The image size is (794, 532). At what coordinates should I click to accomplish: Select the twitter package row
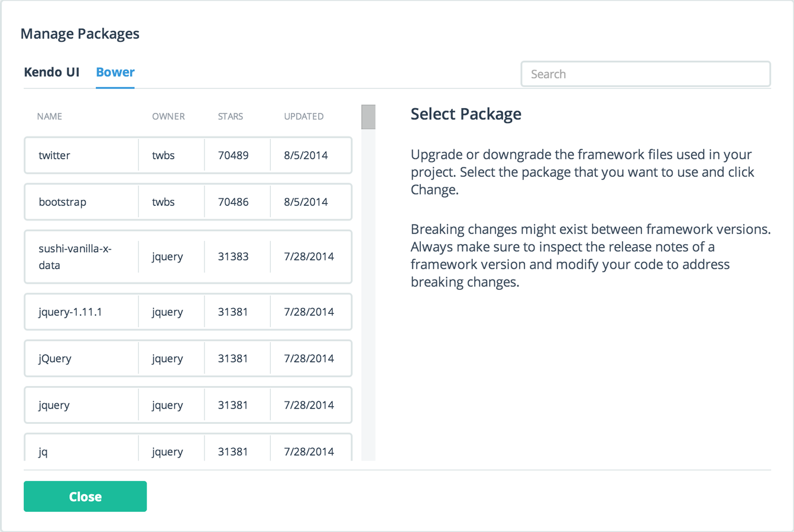pos(188,155)
